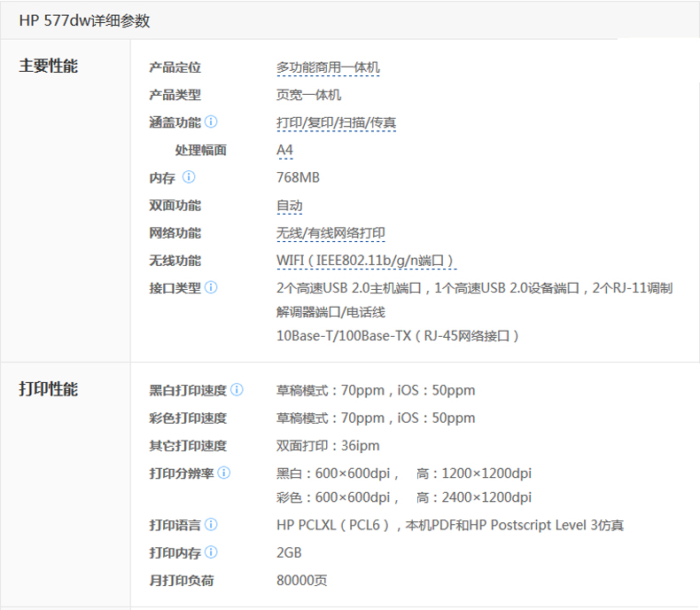The width and height of the screenshot is (700, 610).
Task: Show info icon next to 打印分辨率
Action: click(224, 473)
